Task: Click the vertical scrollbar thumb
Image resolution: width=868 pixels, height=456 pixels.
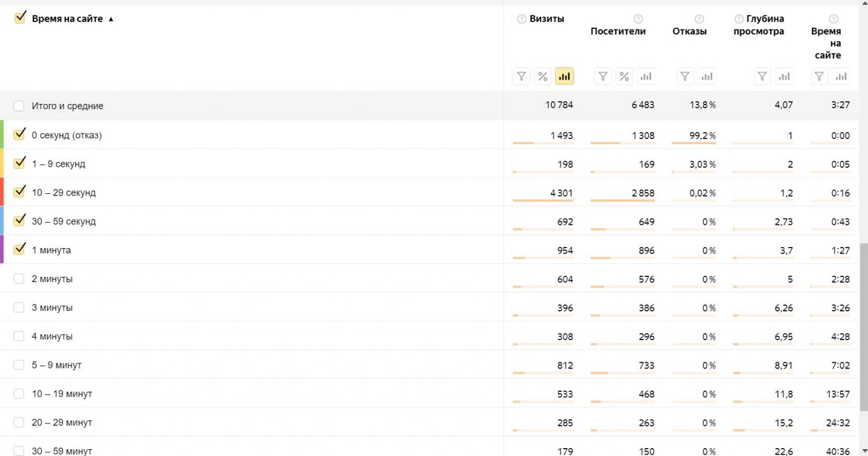Action: coord(863,328)
